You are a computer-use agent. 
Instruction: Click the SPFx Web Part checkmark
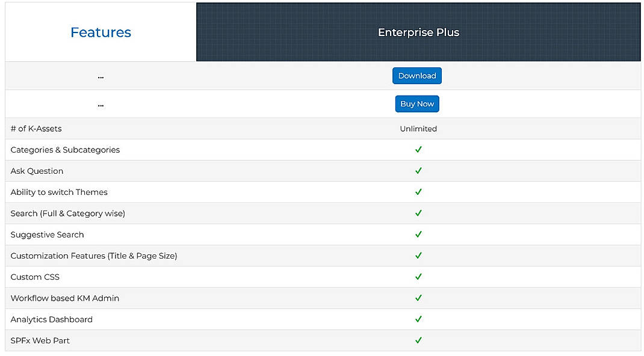click(x=418, y=340)
